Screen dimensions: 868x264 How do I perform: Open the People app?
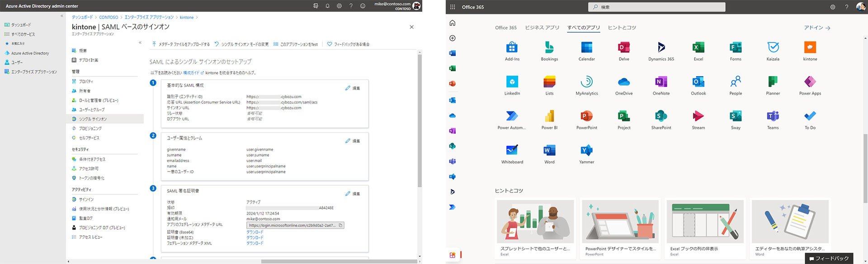click(736, 85)
